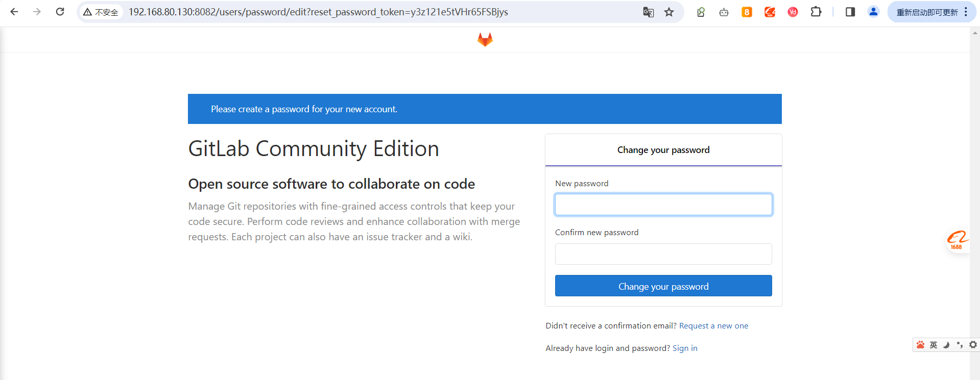The width and height of the screenshot is (980, 380).
Task: Open the Extensions puzzle piece menu
Action: [x=816, y=12]
